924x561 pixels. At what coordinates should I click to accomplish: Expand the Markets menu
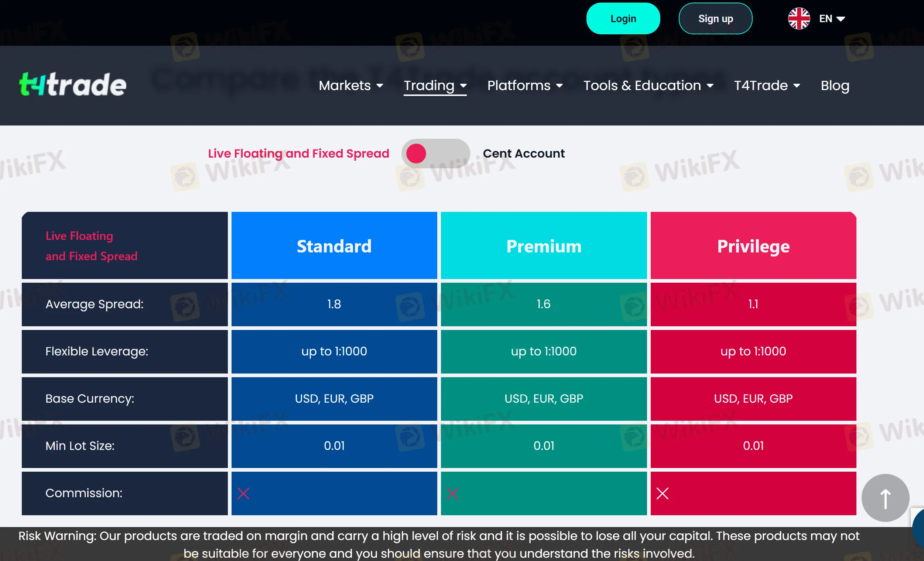350,86
